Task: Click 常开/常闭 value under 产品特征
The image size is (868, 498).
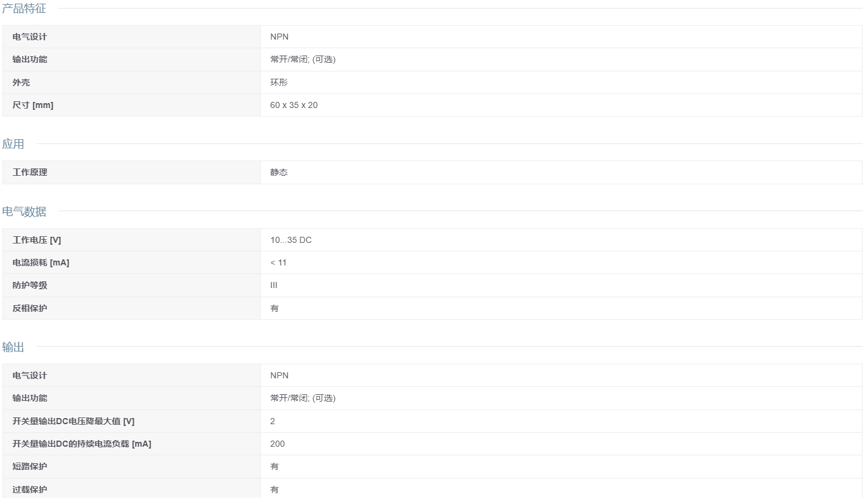Action: tap(302, 59)
